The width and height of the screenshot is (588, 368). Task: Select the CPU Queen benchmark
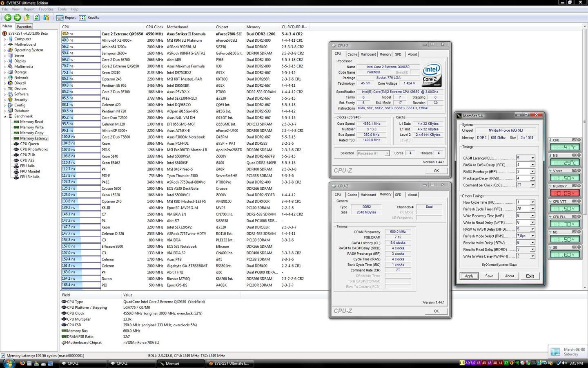click(29, 144)
